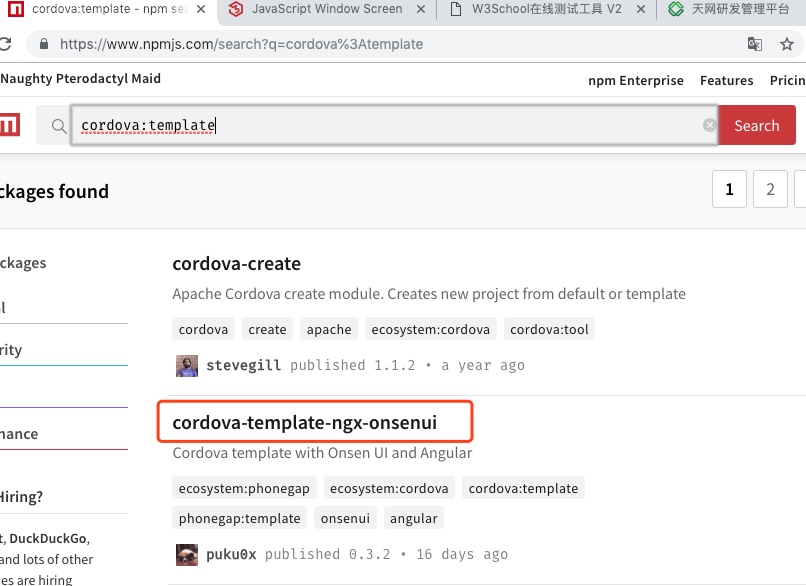Click the browser reload icon
Viewport: 806px width, 586px height.
(5, 44)
